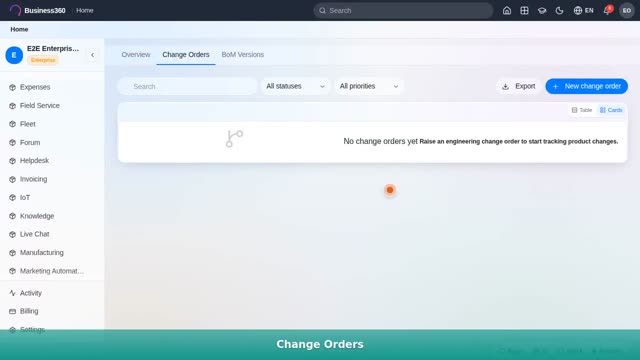Click the Knowledge module icon

tap(13, 216)
